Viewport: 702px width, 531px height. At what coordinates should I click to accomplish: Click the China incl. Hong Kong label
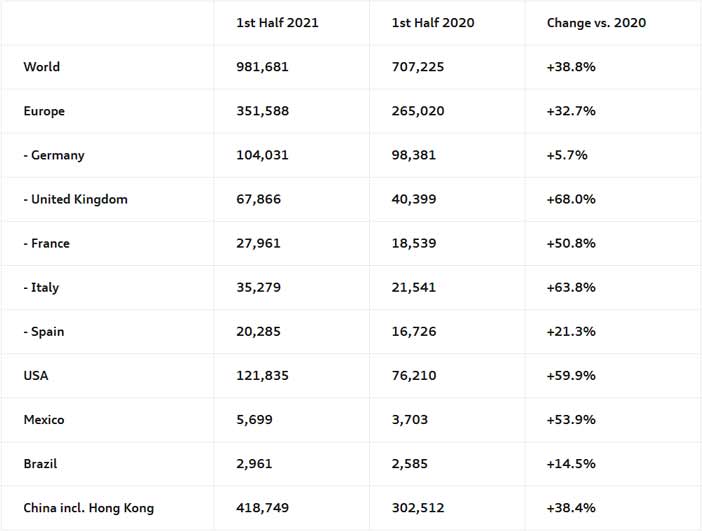coord(89,508)
